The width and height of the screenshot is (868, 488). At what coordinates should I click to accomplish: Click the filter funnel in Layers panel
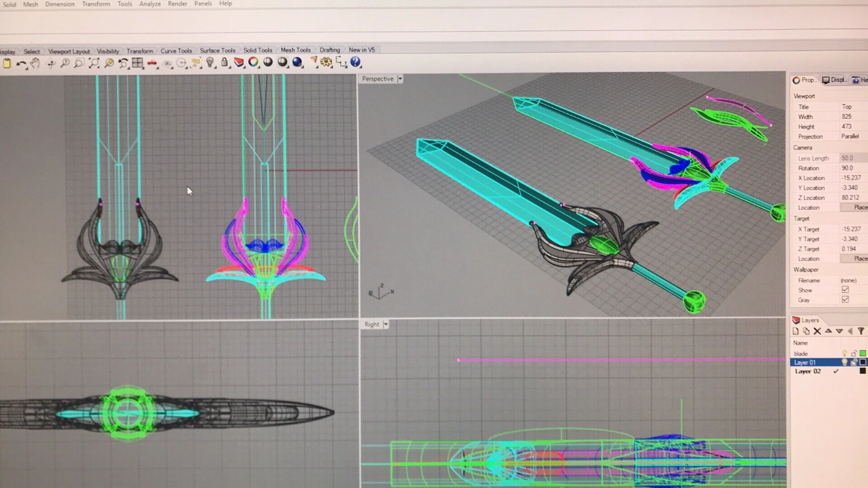(x=861, y=331)
